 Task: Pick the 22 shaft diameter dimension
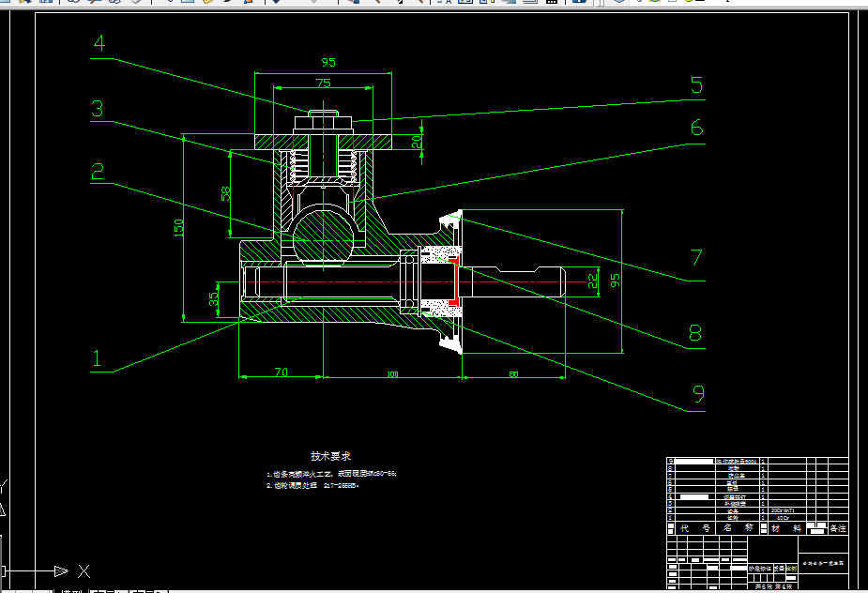pyautogui.click(x=593, y=281)
